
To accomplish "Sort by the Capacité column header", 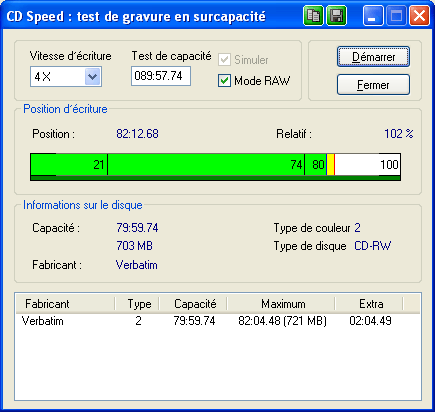I will click(x=194, y=304).
